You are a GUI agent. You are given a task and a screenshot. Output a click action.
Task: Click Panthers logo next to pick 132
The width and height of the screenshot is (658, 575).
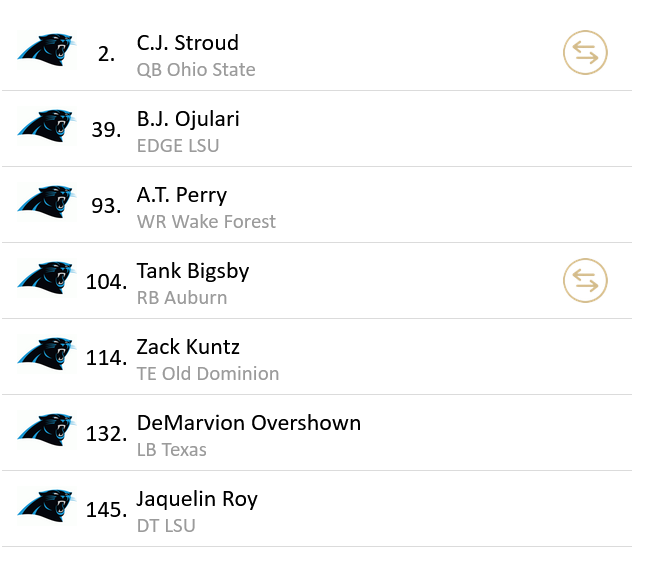coord(46,429)
